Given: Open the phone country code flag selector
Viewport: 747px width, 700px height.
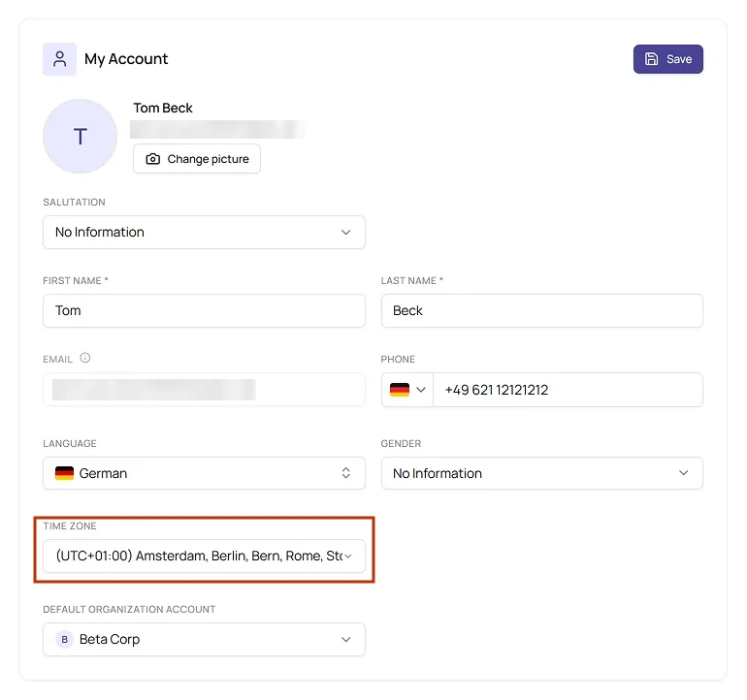Looking at the screenshot, I should (x=407, y=390).
